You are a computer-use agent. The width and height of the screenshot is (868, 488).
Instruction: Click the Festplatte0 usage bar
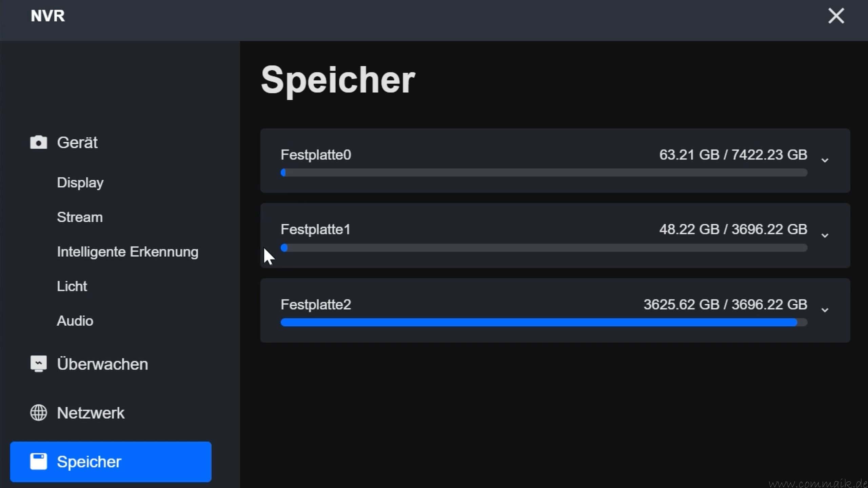(544, 173)
